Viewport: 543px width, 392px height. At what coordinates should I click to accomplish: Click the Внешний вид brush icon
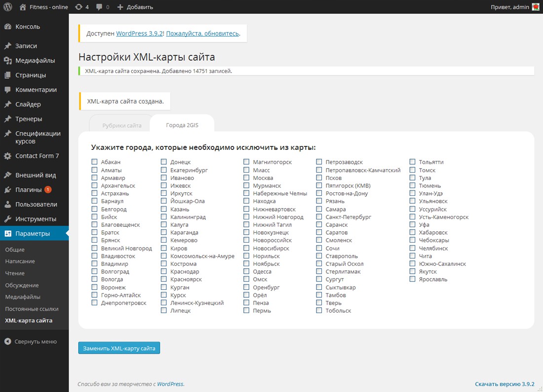pyautogui.click(x=7, y=175)
